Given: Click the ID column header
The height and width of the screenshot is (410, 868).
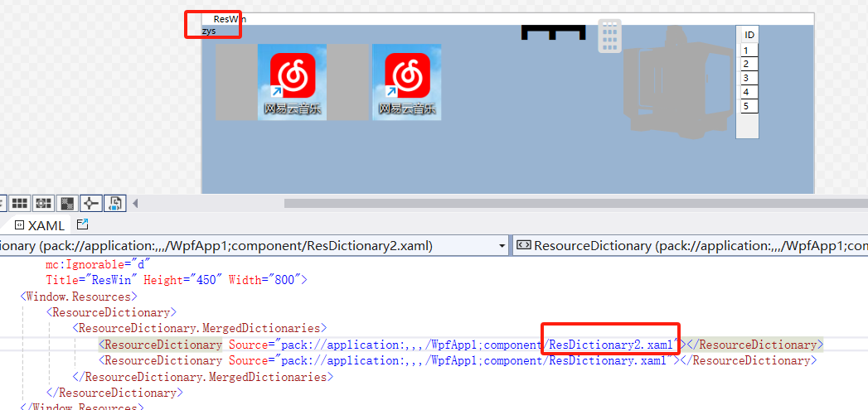Looking at the screenshot, I should [x=749, y=35].
